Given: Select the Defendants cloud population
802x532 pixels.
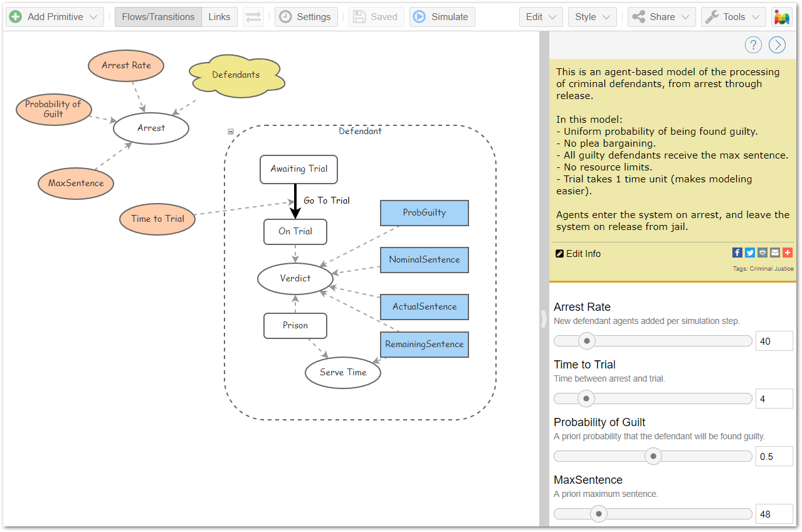Looking at the screenshot, I should [x=236, y=75].
